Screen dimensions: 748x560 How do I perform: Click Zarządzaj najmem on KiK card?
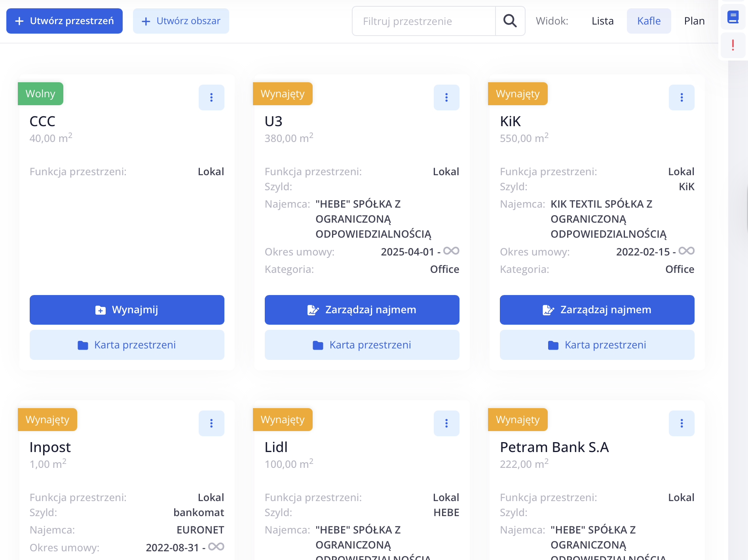coord(597,310)
